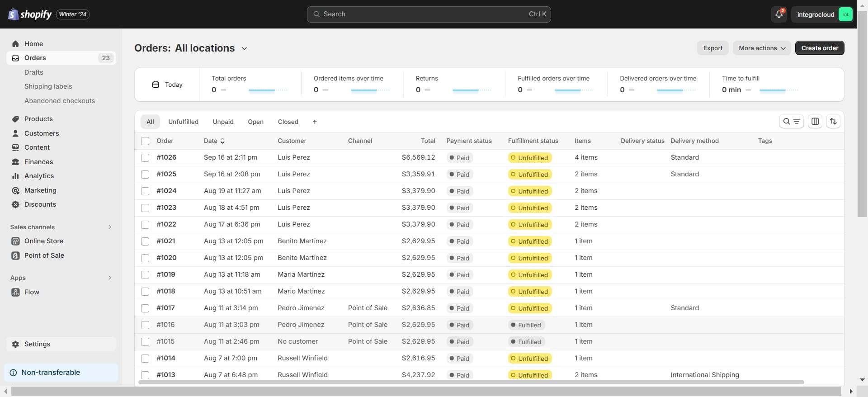Click the Analytics bar chart icon
868x397 pixels.
tap(15, 176)
